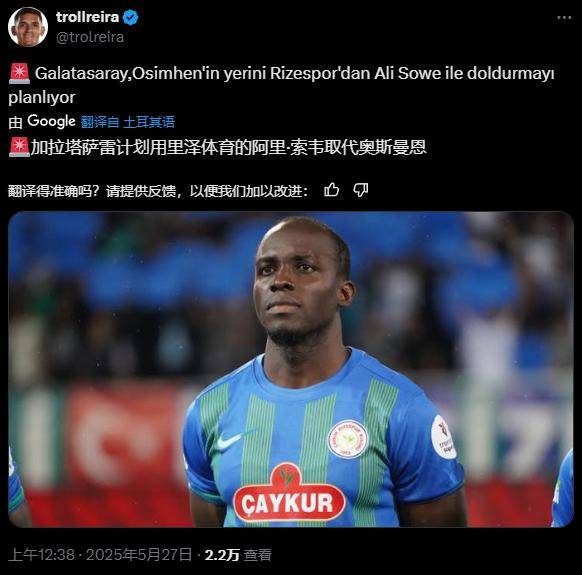Click the 翻译自 土耳其语 translation link
Image resolution: width=582 pixels, height=575 pixels.
pyautogui.click(x=128, y=122)
